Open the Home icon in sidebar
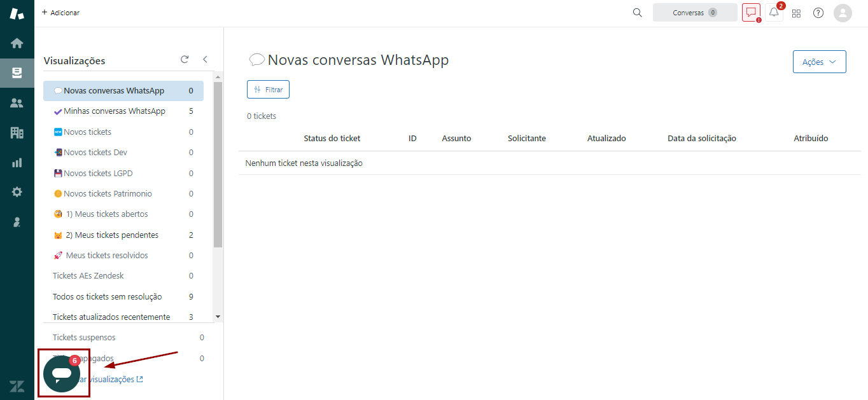Screen dimensions: 868x400 (17, 43)
